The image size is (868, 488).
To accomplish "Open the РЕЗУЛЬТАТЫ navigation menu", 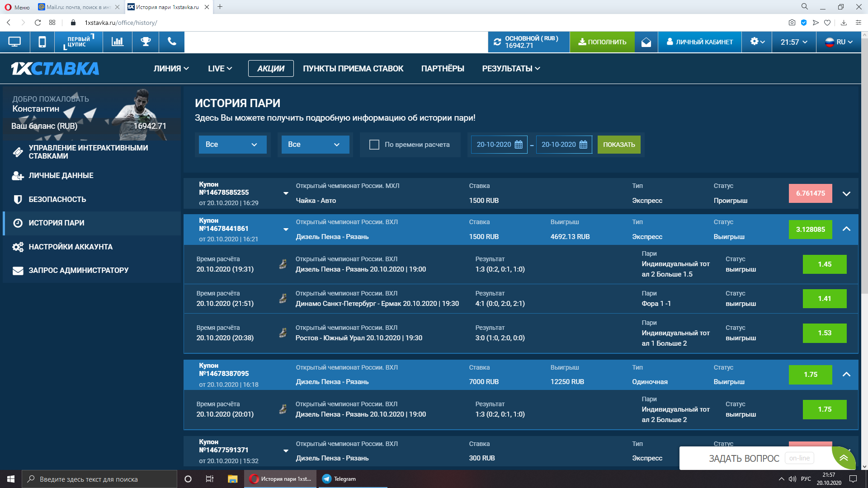I will (x=511, y=69).
